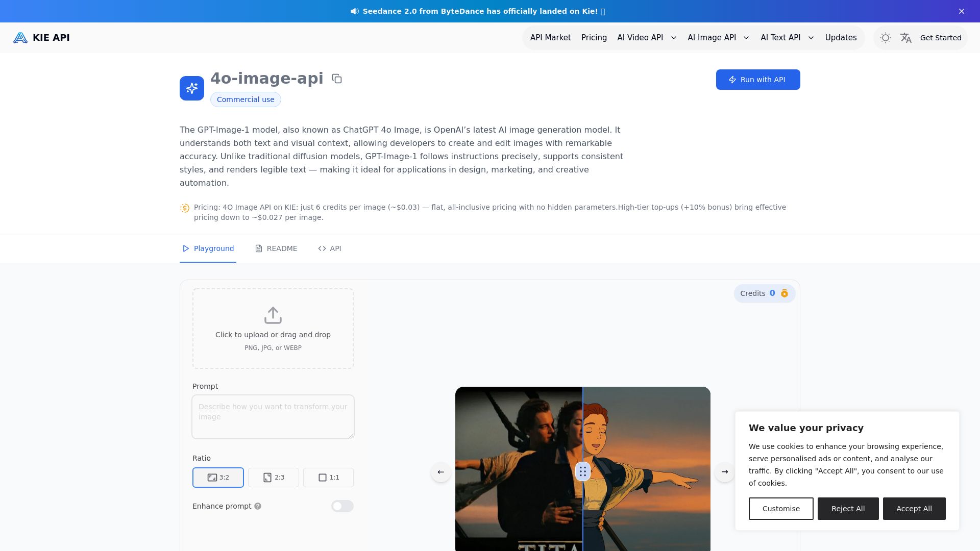Open the Updates page
Screen dimensions: 980x551
pos(841,38)
